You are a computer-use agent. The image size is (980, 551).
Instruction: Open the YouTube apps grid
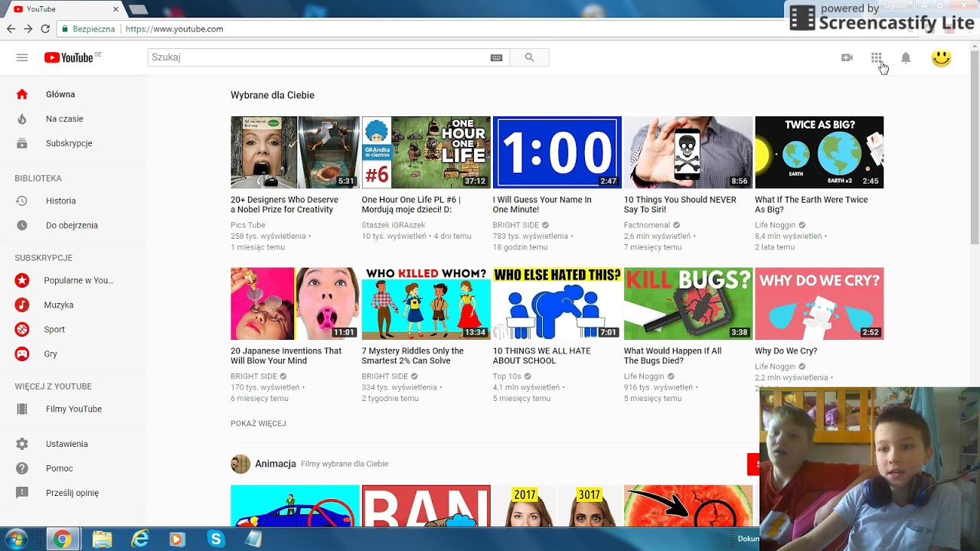coord(876,57)
